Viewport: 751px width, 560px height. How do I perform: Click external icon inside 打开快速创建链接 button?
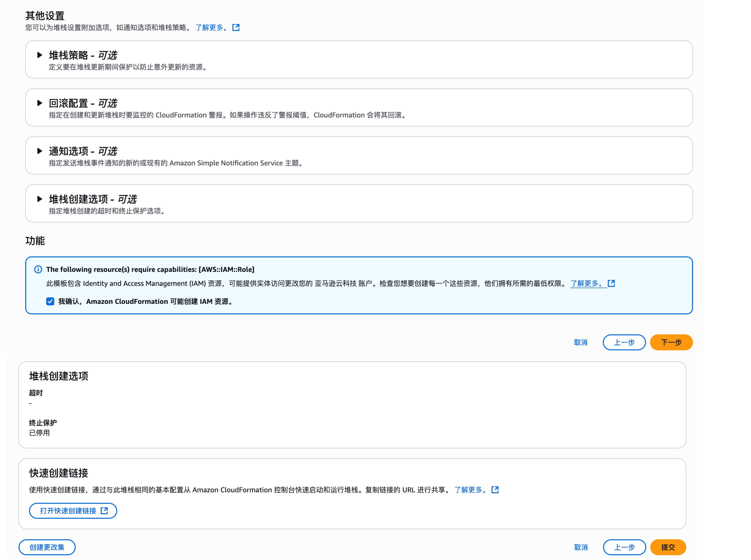tap(104, 511)
